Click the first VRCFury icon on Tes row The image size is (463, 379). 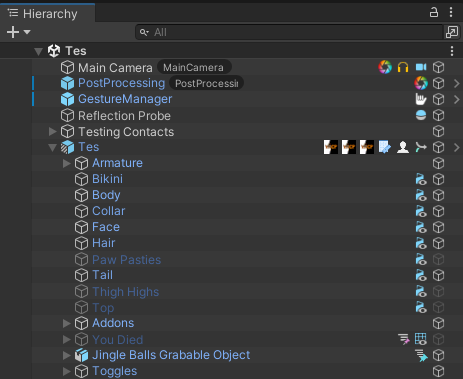(x=331, y=147)
